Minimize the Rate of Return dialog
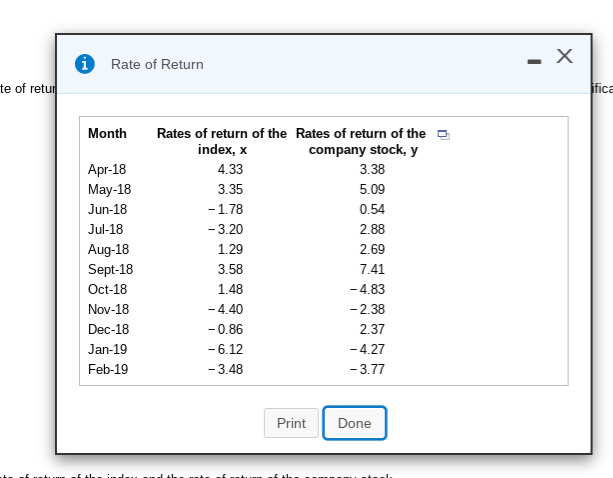Viewport: 613px width, 478px height. pyautogui.click(x=534, y=60)
